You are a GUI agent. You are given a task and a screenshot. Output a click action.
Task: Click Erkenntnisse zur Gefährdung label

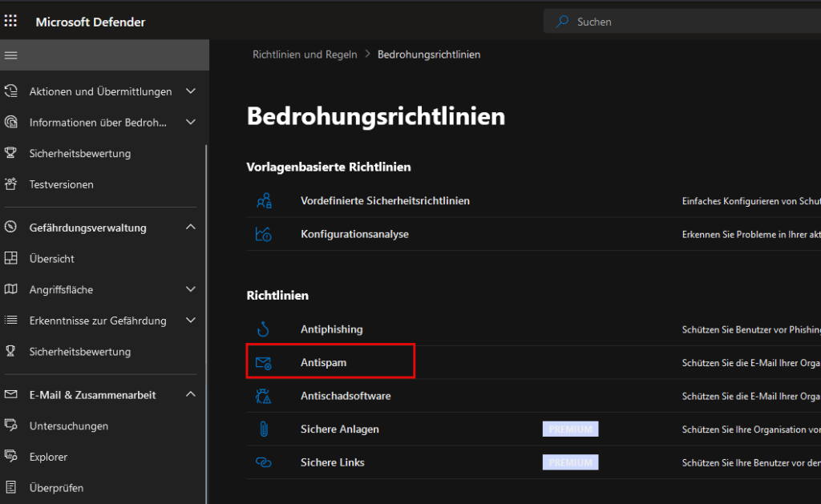[x=98, y=321]
